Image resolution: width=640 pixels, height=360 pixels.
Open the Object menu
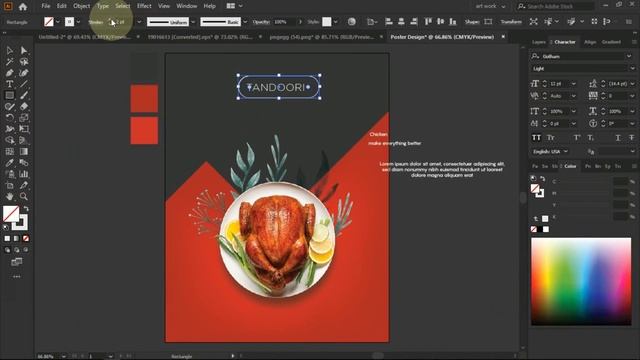(82, 6)
